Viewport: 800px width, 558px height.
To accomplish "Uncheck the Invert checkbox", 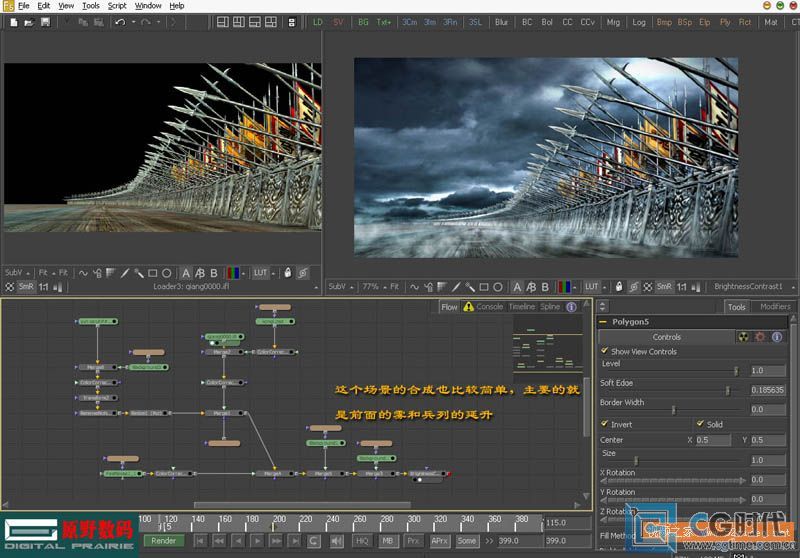I will pyautogui.click(x=605, y=424).
